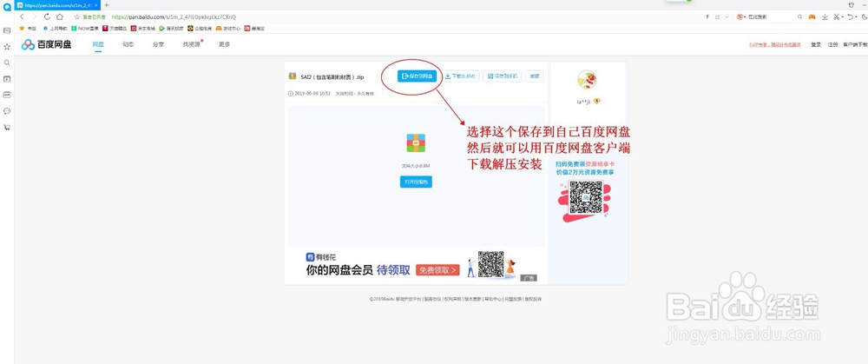The image size is (868, 364).
Task: Click the skin shirt icon in title bar
Action: [x=852, y=4]
